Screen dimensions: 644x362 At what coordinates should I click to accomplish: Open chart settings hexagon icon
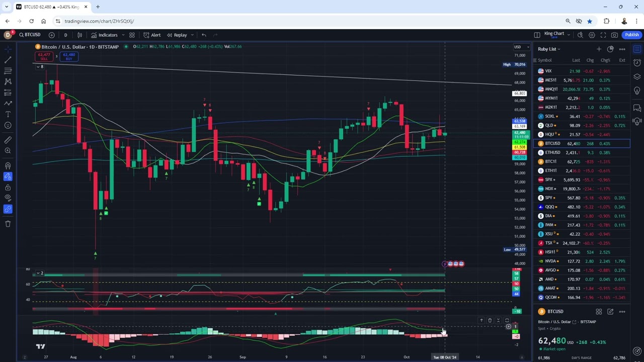[592, 35]
